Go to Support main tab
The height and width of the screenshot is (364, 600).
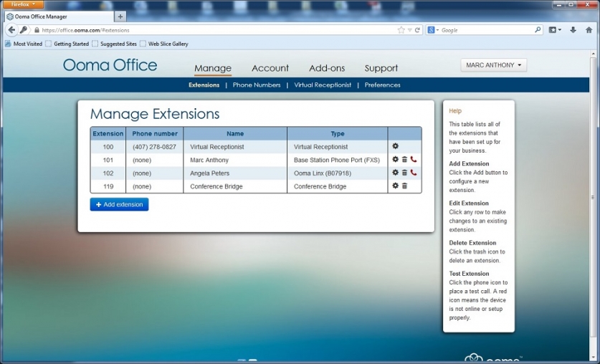tap(381, 68)
